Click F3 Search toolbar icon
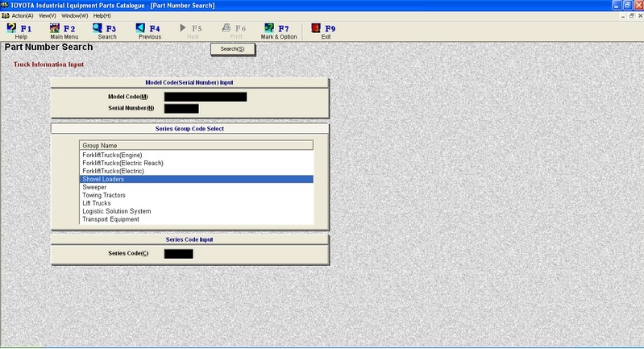Image resolution: width=644 pixels, height=349 pixels. point(106,31)
